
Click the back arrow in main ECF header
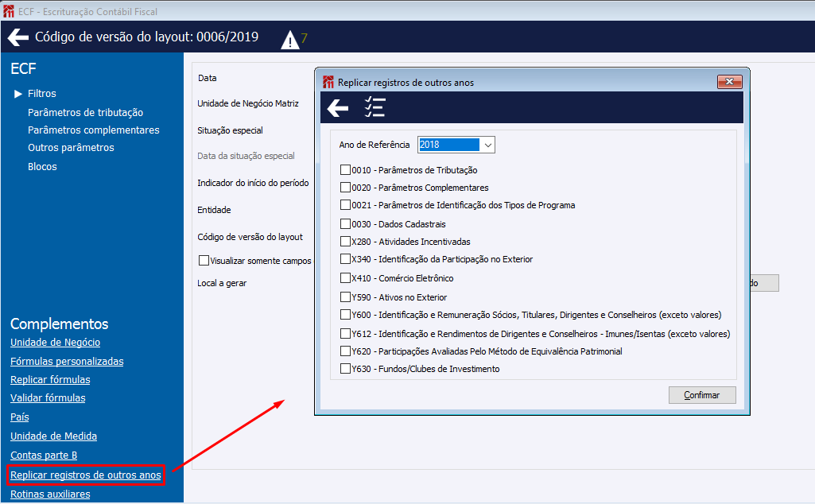[18, 37]
